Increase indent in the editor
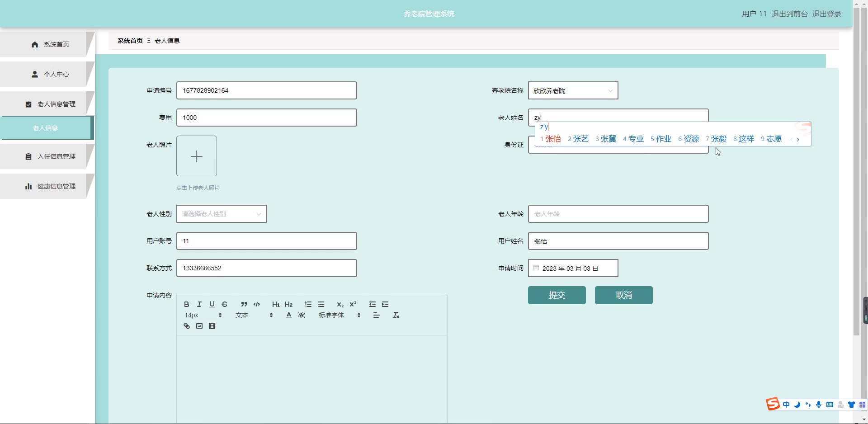 tap(385, 304)
